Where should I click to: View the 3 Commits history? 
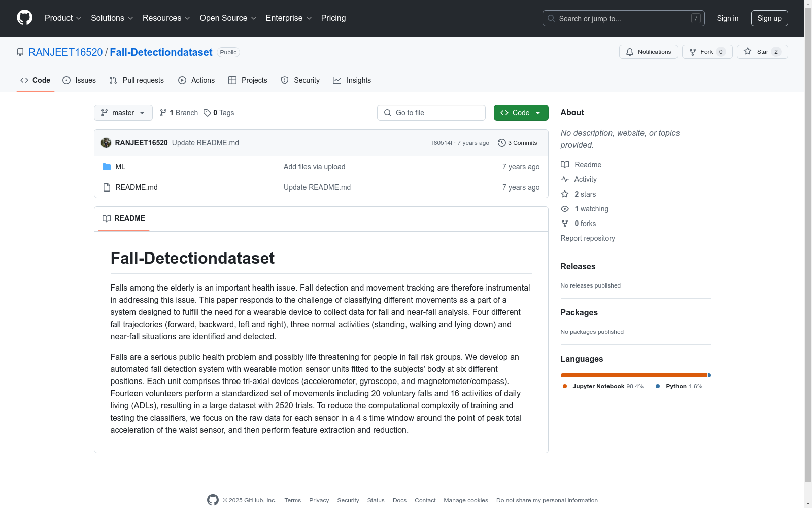pos(517,143)
